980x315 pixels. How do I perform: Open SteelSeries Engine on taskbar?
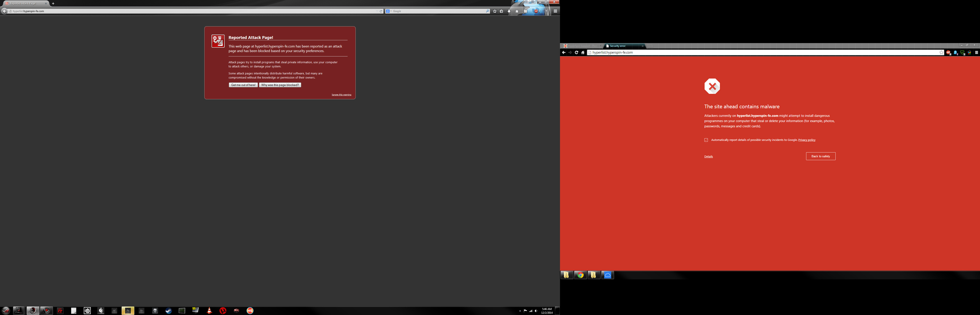tap(87, 311)
